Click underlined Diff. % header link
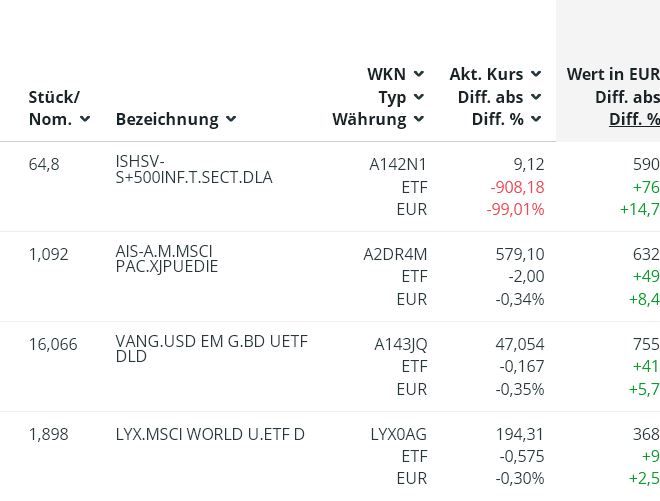 [x=634, y=119]
